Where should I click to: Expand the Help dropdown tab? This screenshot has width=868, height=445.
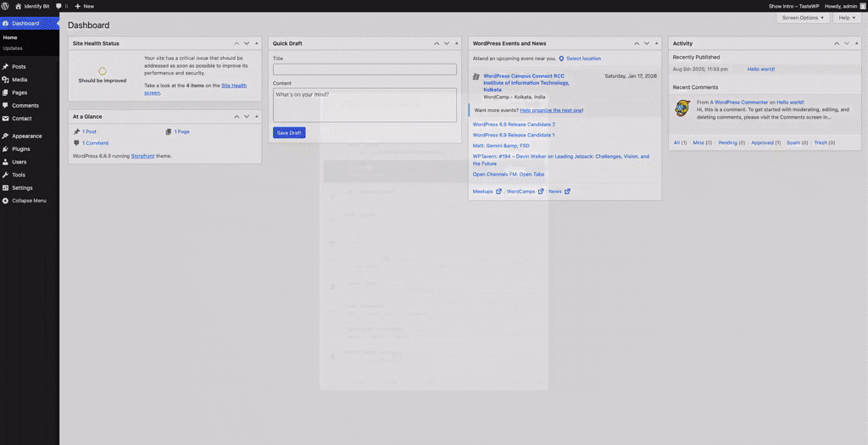click(x=845, y=18)
